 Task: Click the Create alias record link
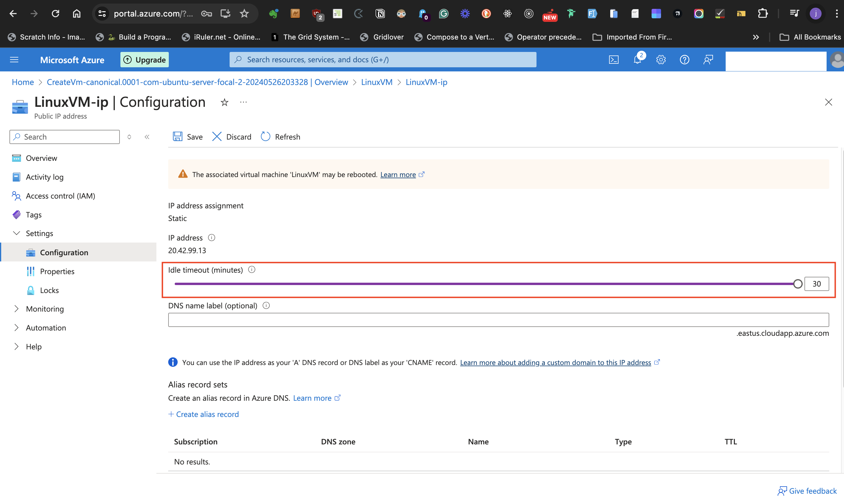[x=203, y=414]
